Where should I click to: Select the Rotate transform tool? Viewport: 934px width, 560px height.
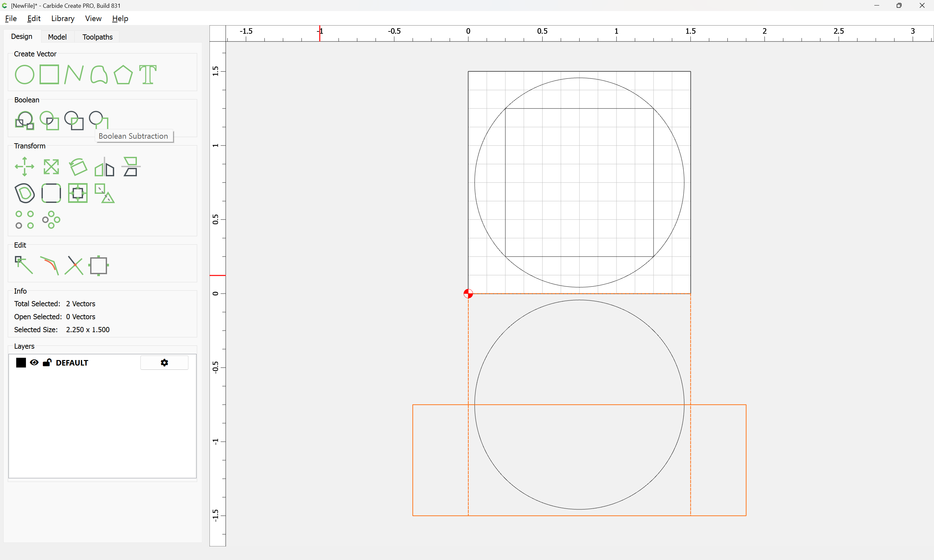point(78,167)
